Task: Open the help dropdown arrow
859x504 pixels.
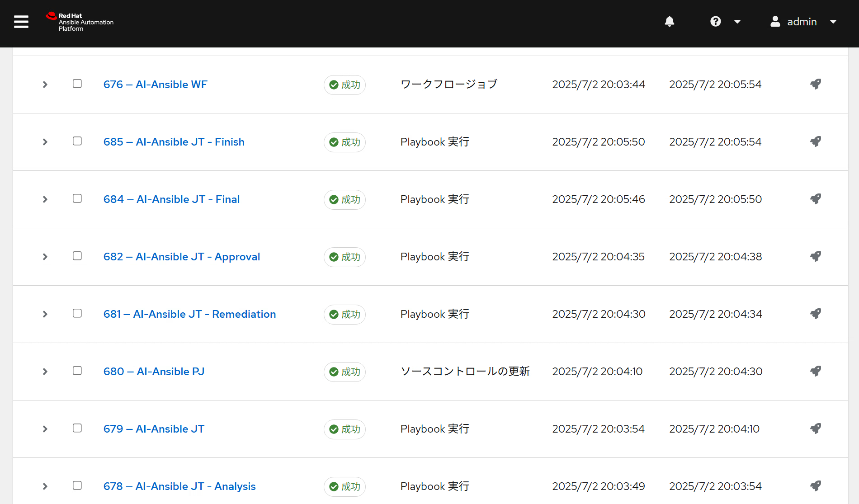Action: [737, 22]
